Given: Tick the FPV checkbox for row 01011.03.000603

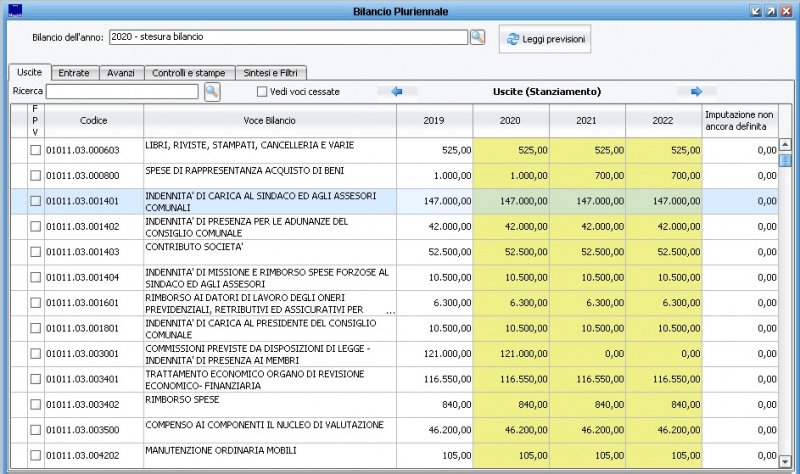Looking at the screenshot, I should coord(35,150).
